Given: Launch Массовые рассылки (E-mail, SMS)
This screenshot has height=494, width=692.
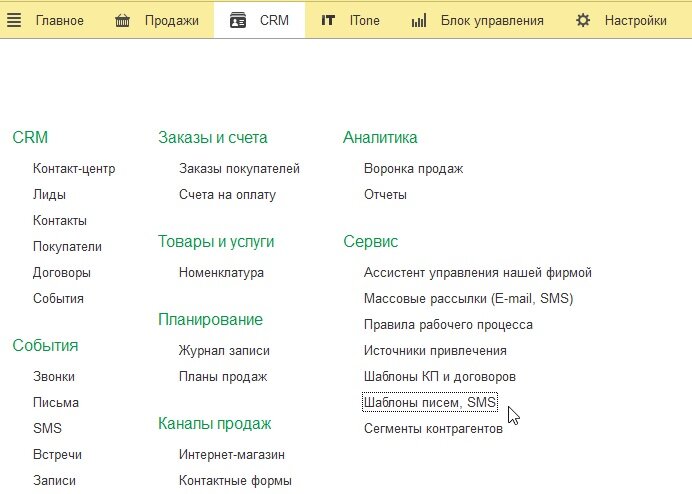Looking at the screenshot, I should coord(468,298).
